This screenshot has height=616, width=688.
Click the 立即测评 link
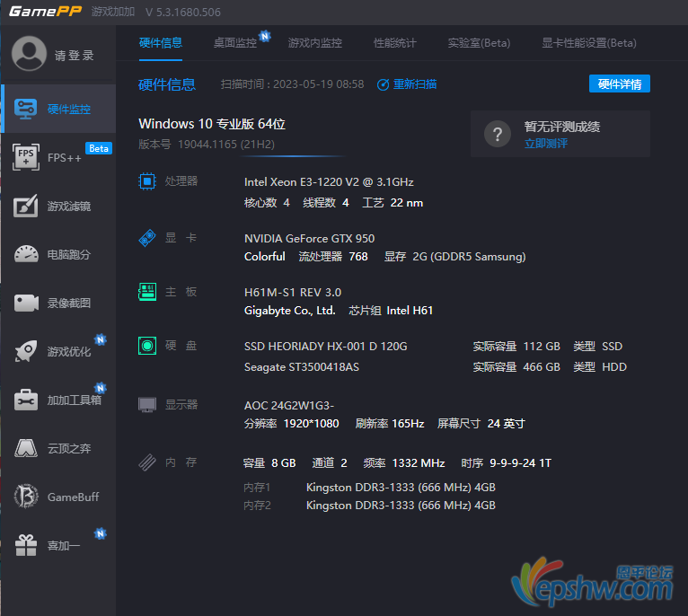[x=546, y=144]
